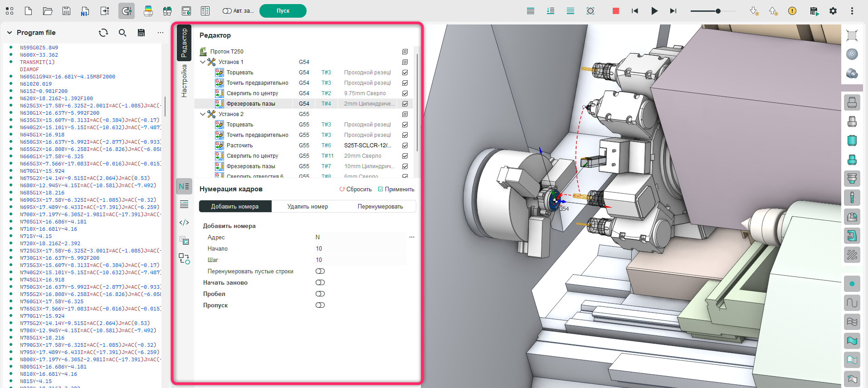Switch to the Удалить номер tab
The width and height of the screenshot is (868, 388).
pyautogui.click(x=307, y=207)
